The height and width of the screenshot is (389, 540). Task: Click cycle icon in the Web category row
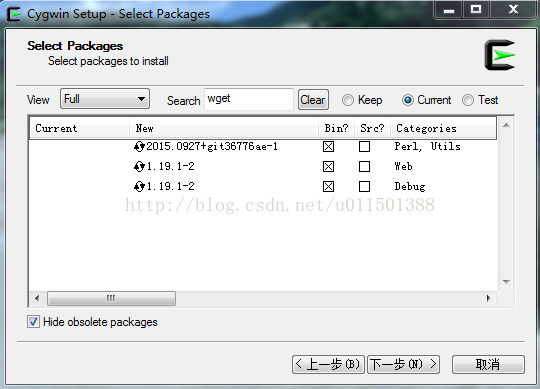coord(139,167)
